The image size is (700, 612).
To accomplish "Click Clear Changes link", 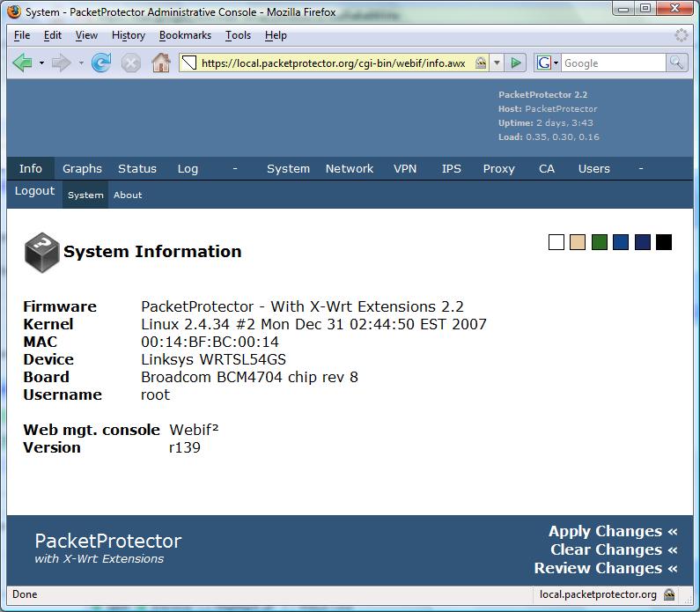I will pyautogui.click(x=614, y=549).
